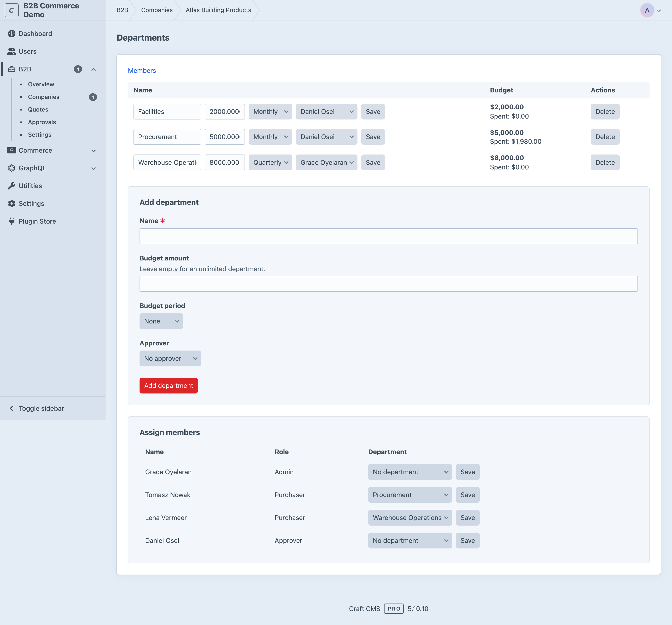Image resolution: width=672 pixels, height=625 pixels.
Task: Save the Facilities department row
Action: tap(373, 112)
